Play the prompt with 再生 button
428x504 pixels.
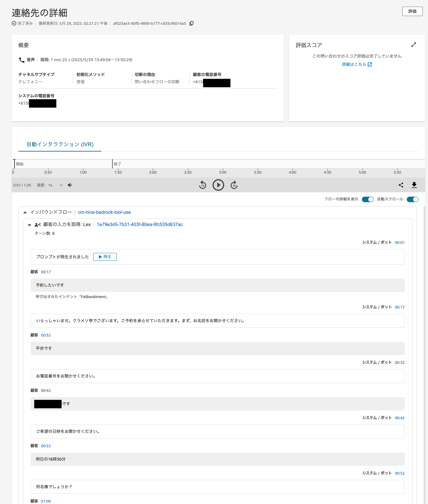point(105,257)
